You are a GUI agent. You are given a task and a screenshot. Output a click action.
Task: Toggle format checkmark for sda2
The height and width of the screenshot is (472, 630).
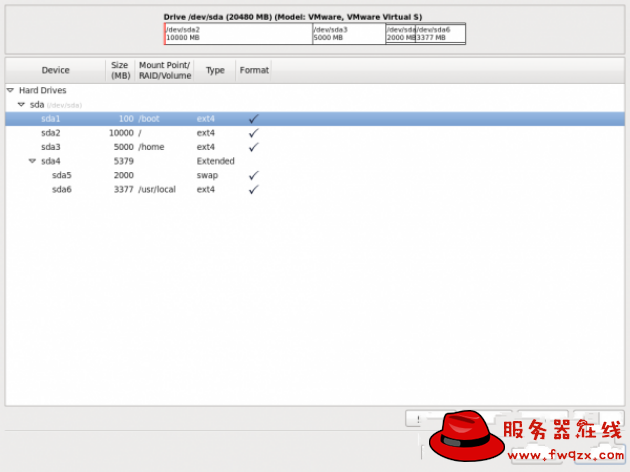pyautogui.click(x=254, y=133)
